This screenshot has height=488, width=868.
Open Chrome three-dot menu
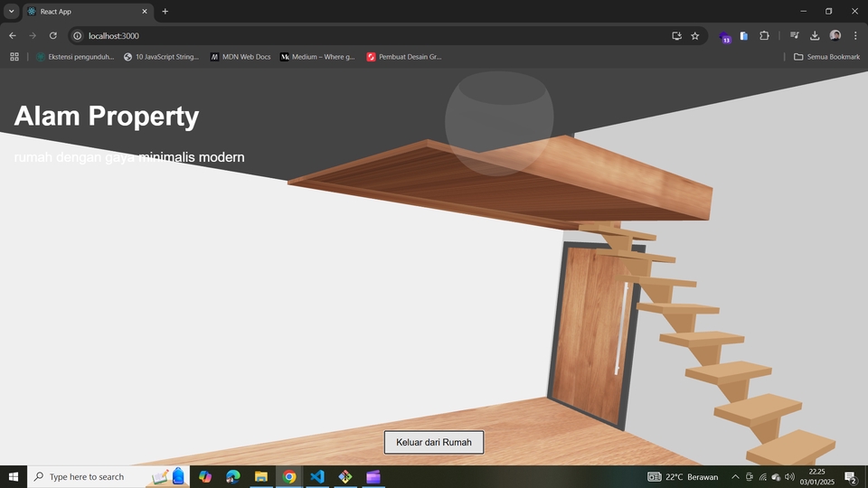855,36
